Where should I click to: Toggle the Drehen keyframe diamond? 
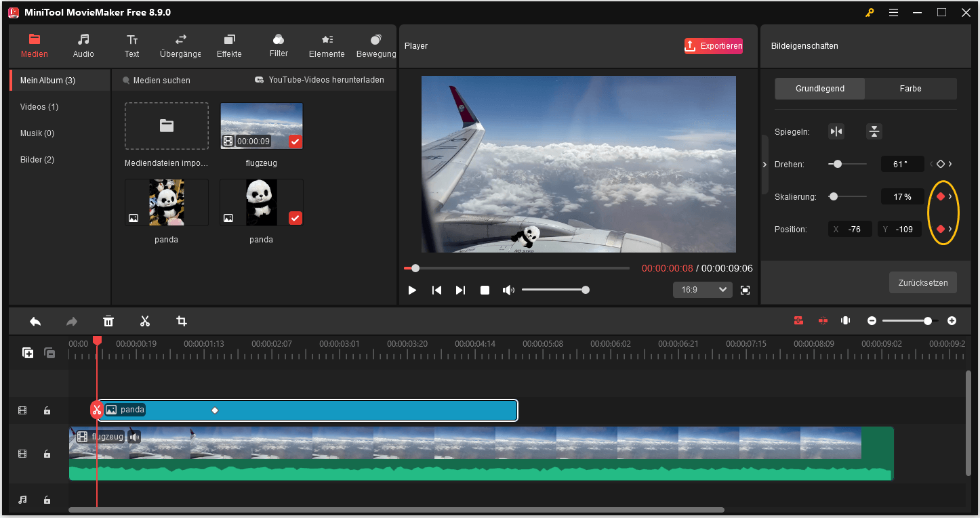940,164
